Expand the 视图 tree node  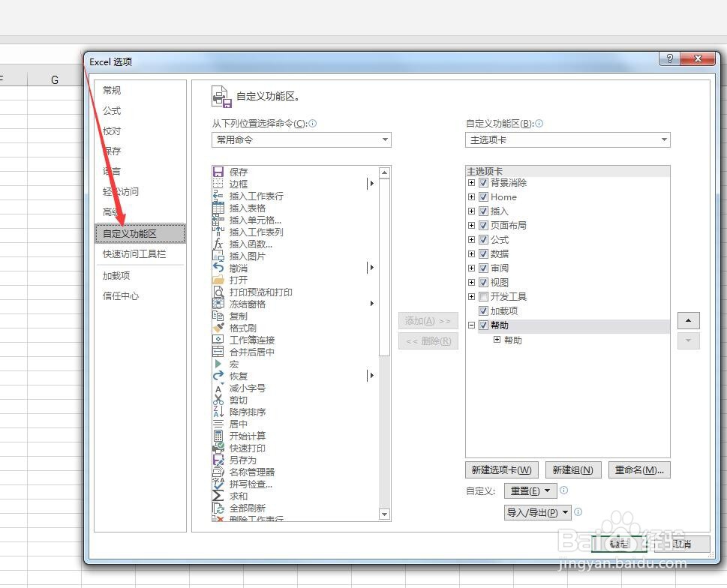471,282
